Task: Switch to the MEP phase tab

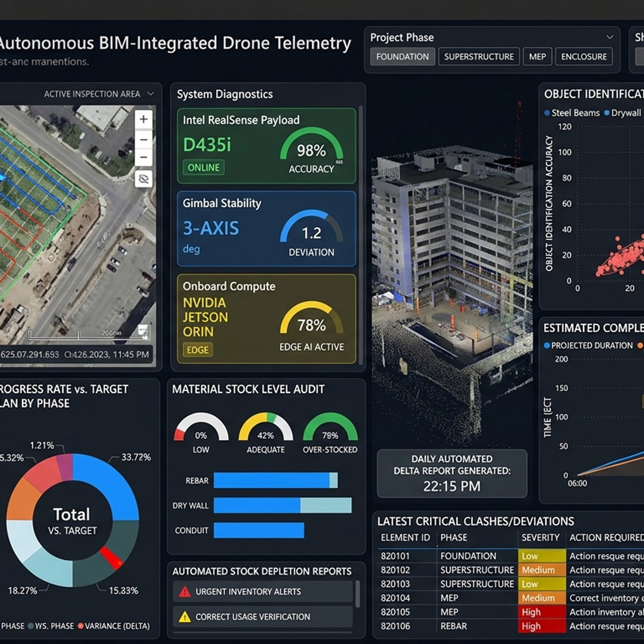Action: coord(537,57)
